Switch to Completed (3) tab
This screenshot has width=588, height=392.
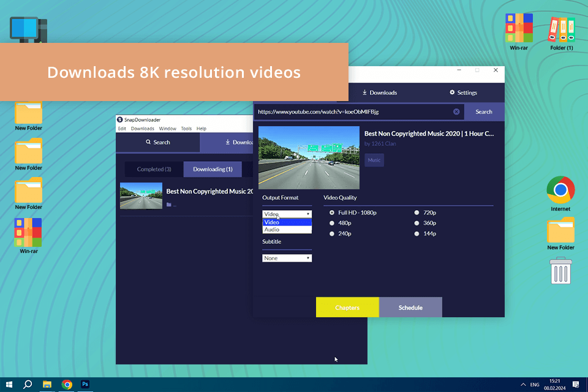pyautogui.click(x=154, y=169)
